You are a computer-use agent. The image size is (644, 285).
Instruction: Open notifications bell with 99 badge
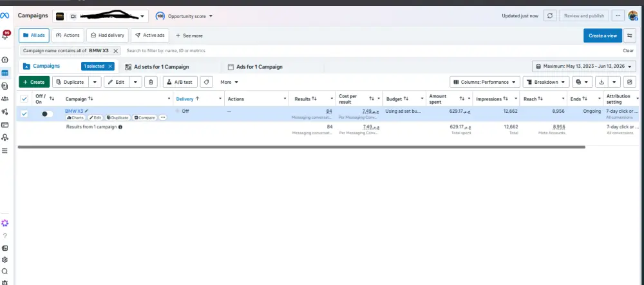[x=5, y=35]
